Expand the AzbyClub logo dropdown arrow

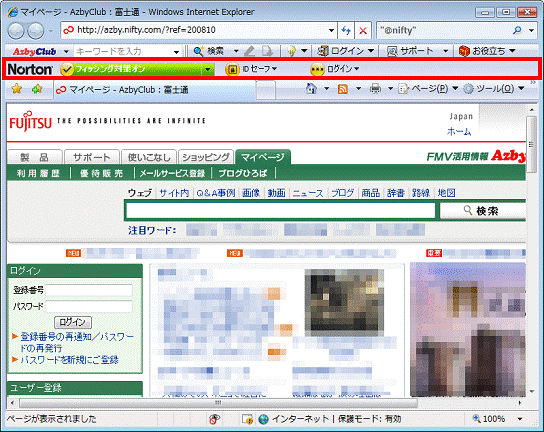(x=66, y=52)
